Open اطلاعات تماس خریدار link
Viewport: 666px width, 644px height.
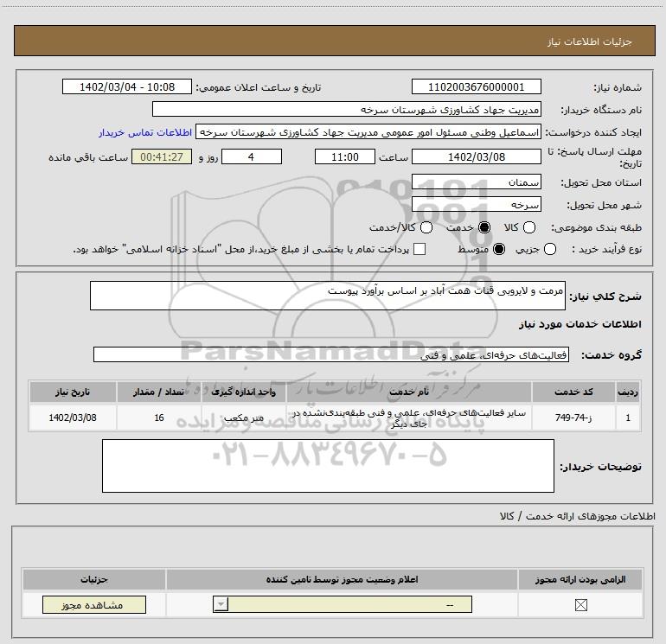145,132
